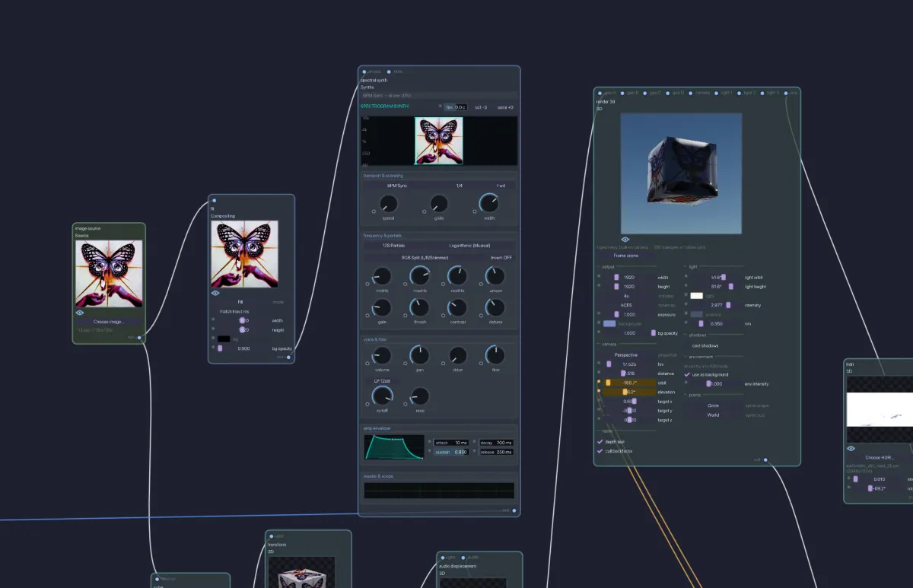Click the semi +0 value
Screen dimensions: 913x588
pyautogui.click(x=505, y=107)
